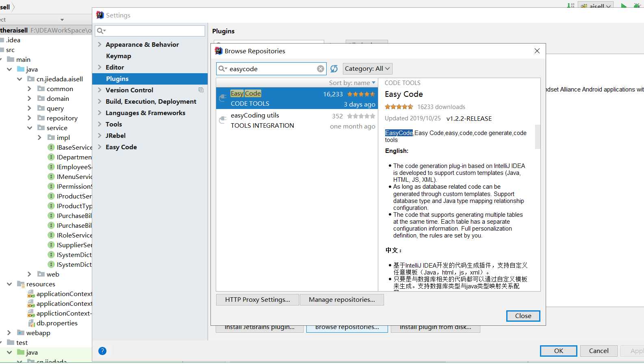
Task: Click the applictionContext- XML file icon
Action: [x=31, y=313]
